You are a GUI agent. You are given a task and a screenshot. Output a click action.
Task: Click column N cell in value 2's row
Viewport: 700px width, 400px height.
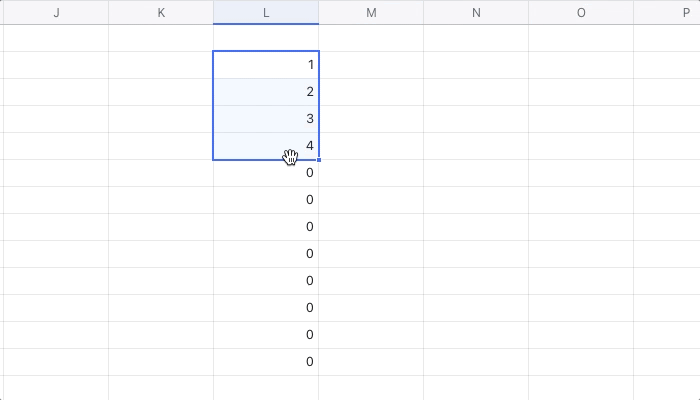476,92
